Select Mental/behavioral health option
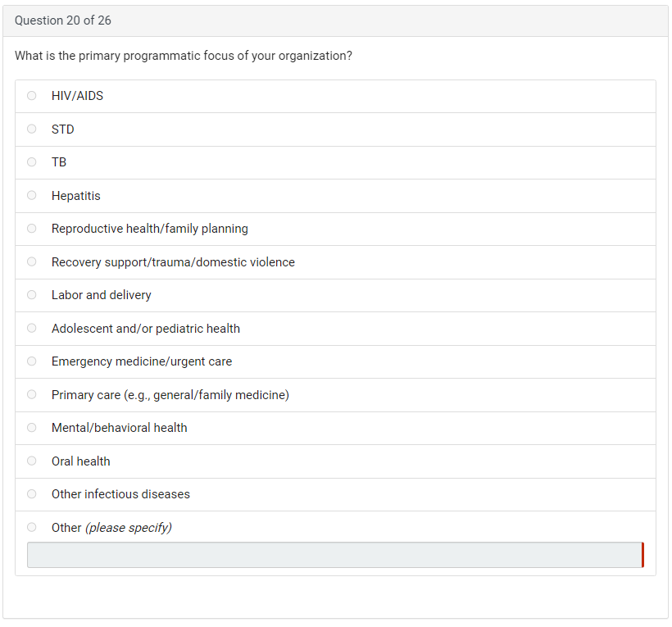Viewport: 672px width, 627px height. [32, 428]
